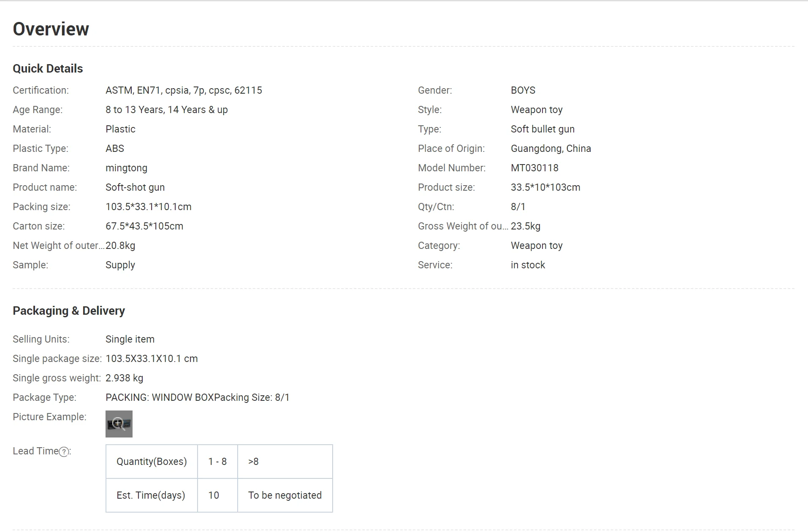
Task: Click the age range value text
Action: (166, 110)
